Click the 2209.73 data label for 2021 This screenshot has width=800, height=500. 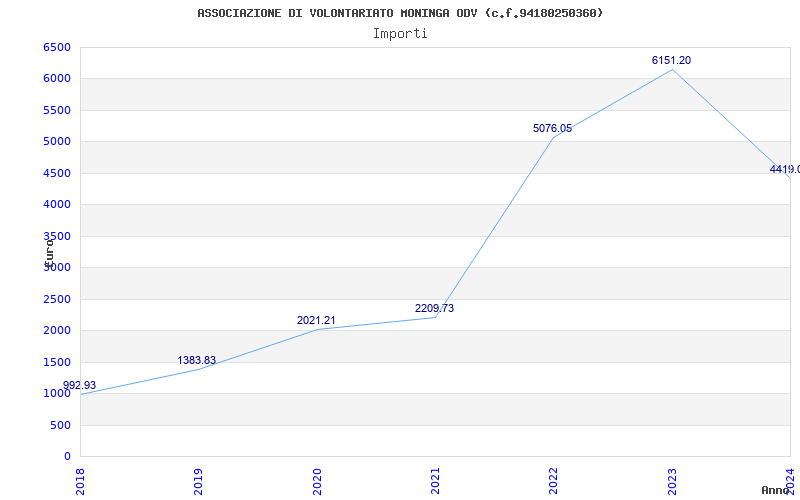pyautogui.click(x=434, y=308)
